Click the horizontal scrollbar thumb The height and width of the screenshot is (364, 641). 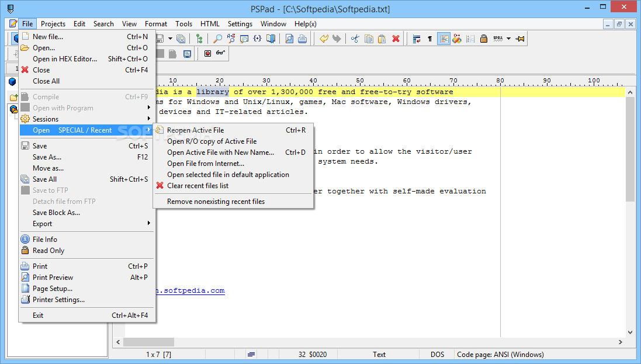148,342
